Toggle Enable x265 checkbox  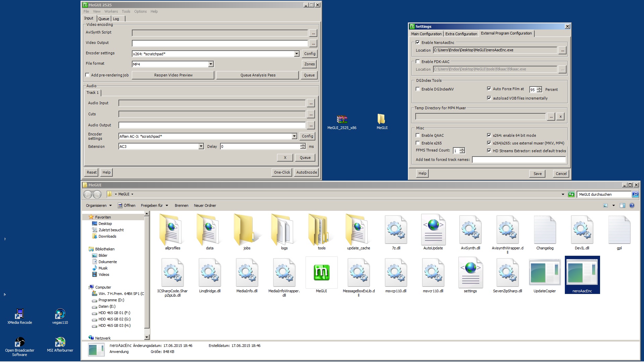(x=418, y=143)
